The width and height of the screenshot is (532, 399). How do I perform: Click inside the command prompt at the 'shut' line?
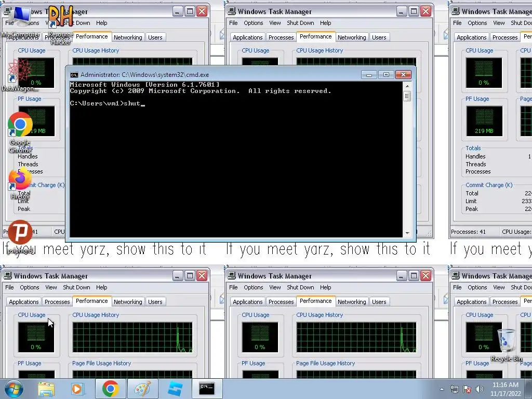(x=107, y=103)
